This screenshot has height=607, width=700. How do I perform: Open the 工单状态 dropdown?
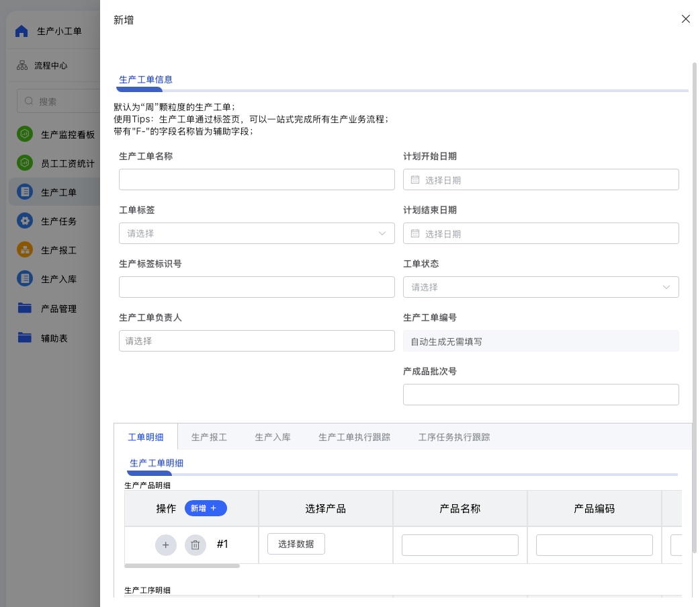541,287
